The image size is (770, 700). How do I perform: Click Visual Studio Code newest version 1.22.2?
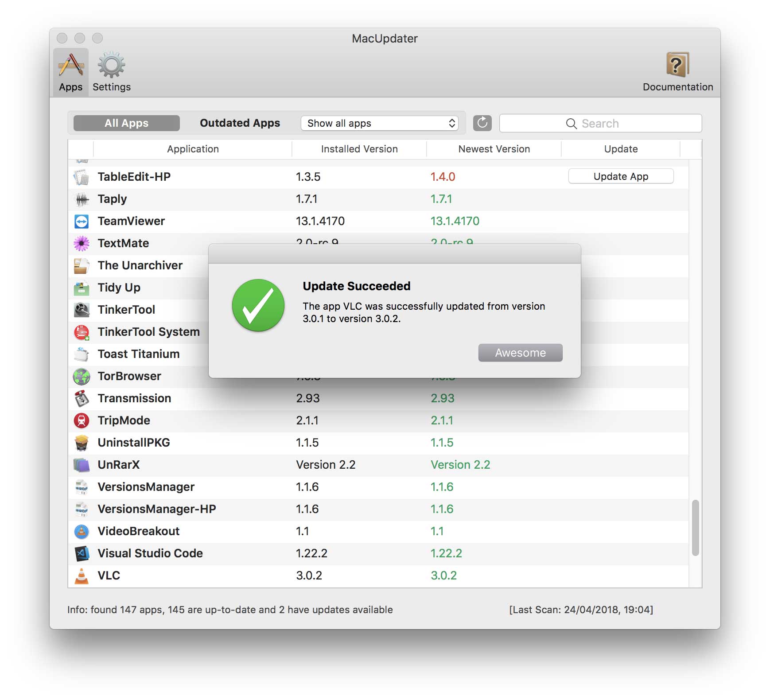(447, 553)
